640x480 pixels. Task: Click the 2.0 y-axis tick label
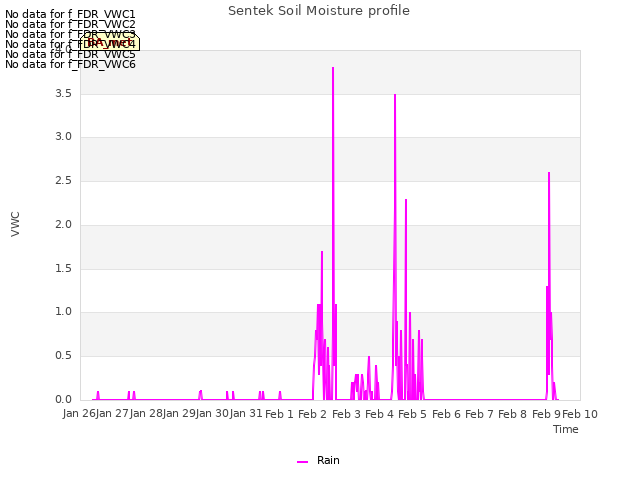[x=63, y=224]
